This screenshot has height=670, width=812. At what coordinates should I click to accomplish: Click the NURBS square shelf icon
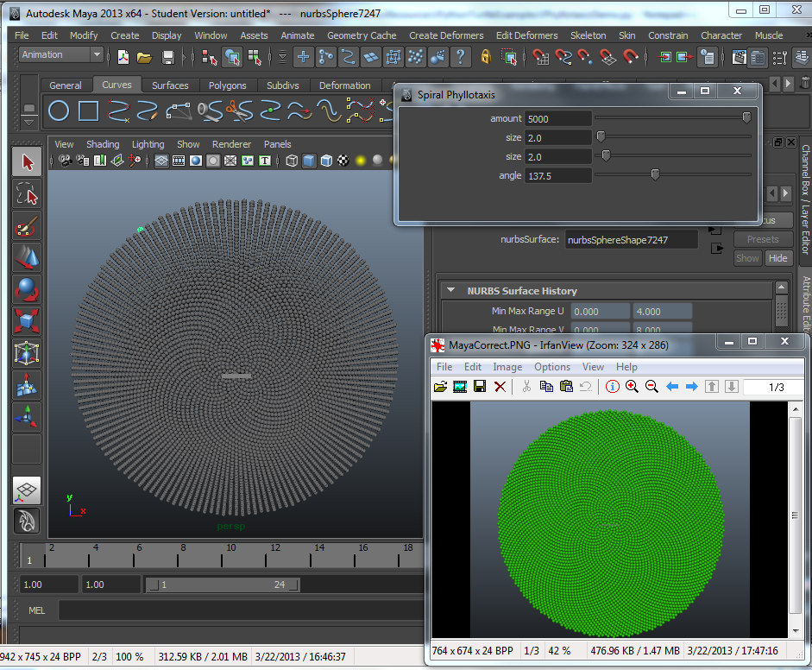89,111
